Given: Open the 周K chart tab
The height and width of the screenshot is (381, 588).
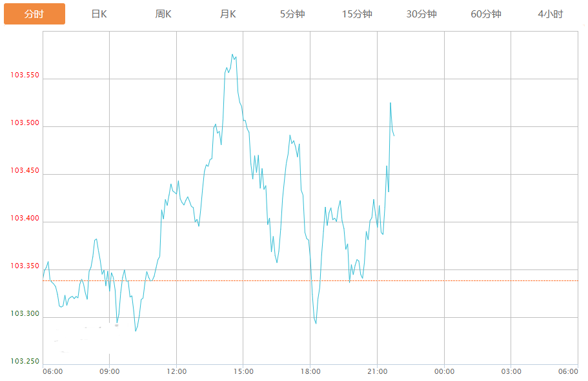Looking at the screenshot, I should (163, 14).
